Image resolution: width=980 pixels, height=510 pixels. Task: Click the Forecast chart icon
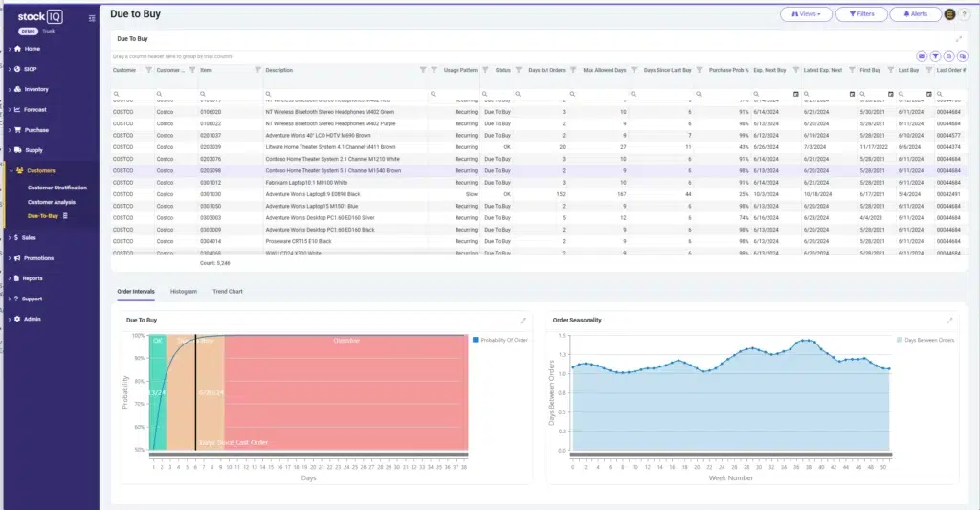pyautogui.click(x=17, y=109)
